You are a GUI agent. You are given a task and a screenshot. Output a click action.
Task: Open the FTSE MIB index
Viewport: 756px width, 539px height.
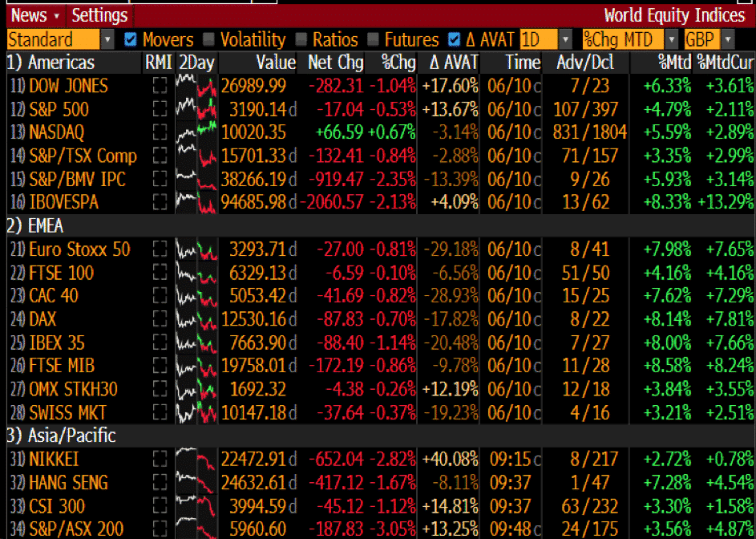tap(62, 366)
